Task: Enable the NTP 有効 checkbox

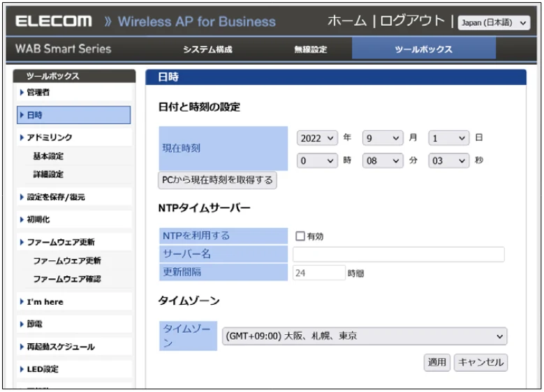Action: pos(300,236)
